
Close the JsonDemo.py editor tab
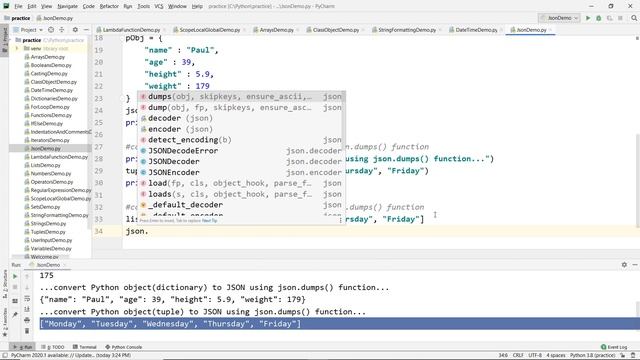tap(551, 30)
